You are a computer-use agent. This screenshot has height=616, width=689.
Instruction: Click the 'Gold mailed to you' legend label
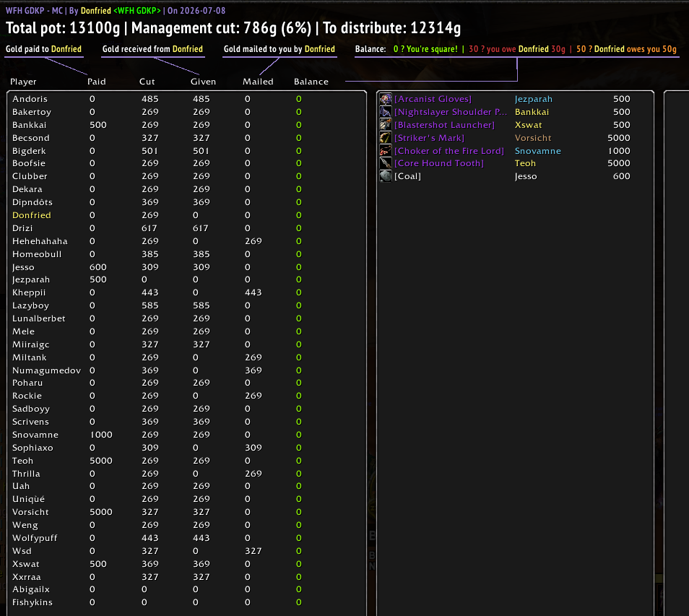pyautogui.click(x=279, y=49)
